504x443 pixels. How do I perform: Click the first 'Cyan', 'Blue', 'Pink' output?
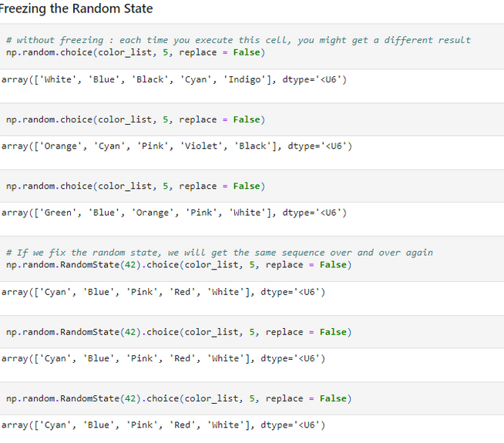163,292
